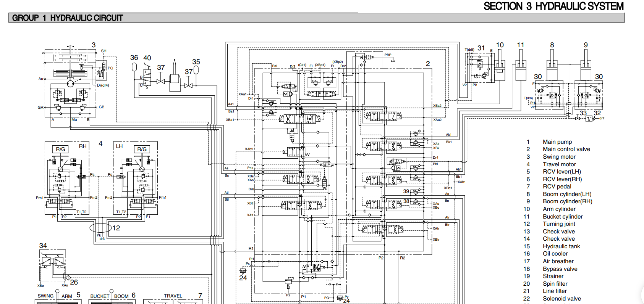
Task: Select "Check valve" listed as item 13
Action: [x=559, y=232]
